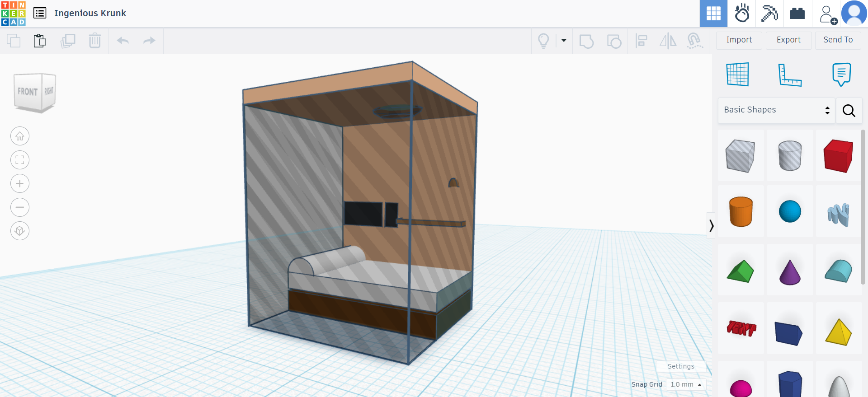The image size is (868, 397).
Task: Pick the blue Sphere shape
Action: 790,211
